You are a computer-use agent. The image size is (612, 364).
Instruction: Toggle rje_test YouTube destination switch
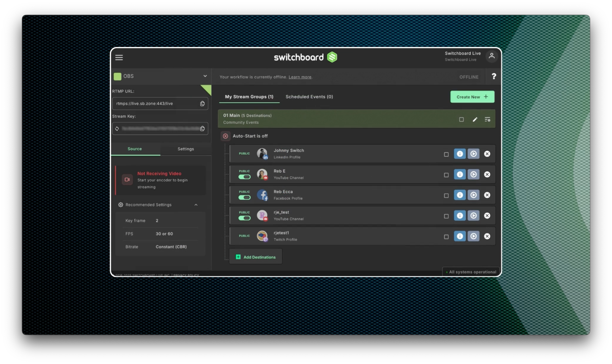click(244, 218)
